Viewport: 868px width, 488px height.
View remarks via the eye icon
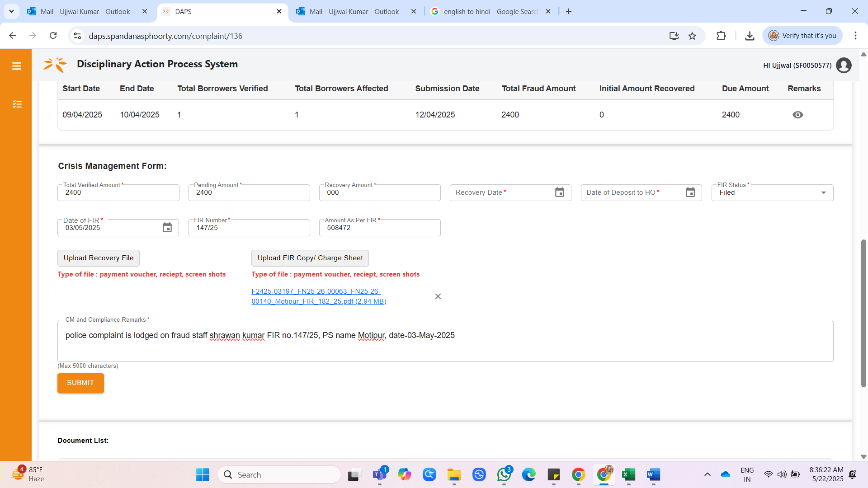[x=798, y=115]
